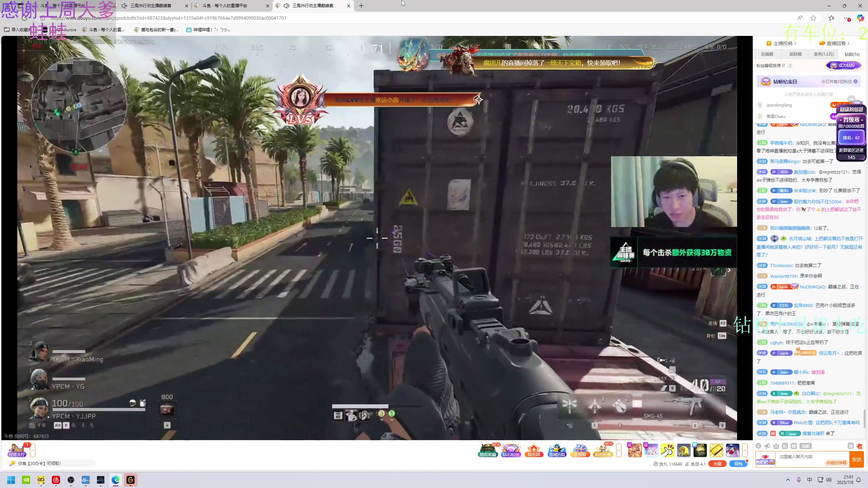Screen dimensions: 868x488
Task: Open the Windows Start menu
Action: pyautogui.click(x=11, y=480)
